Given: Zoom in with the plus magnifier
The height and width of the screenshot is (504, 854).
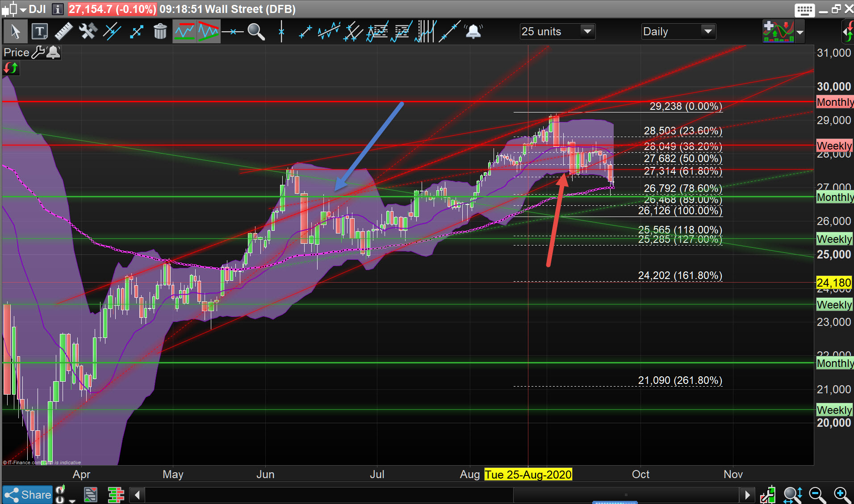Looking at the screenshot, I should (x=841, y=495).
